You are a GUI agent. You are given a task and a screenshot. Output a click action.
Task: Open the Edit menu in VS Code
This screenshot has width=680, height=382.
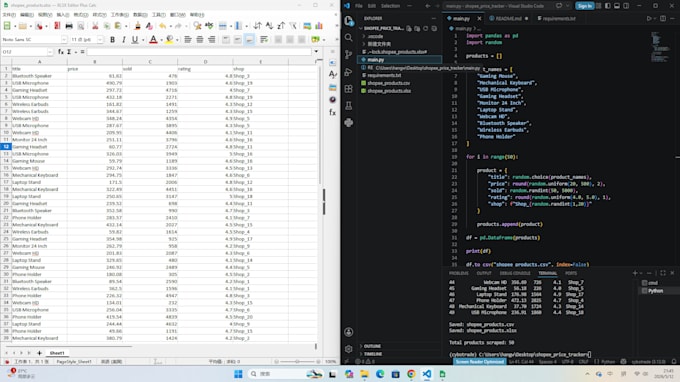372,6
